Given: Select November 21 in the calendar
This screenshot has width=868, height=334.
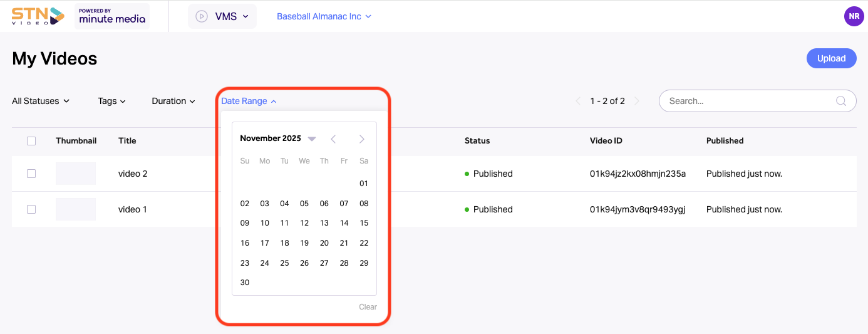Looking at the screenshot, I should pos(344,243).
